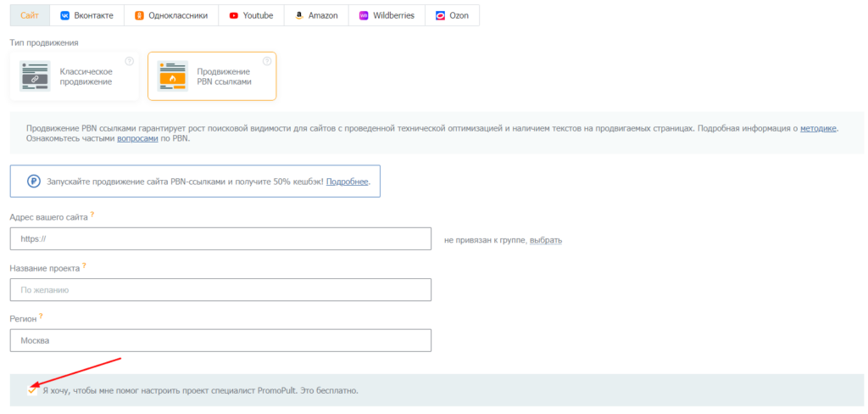This screenshot has width=868, height=414.
Task: Click help icon on Классическое продвижение card
Action: coord(129,61)
